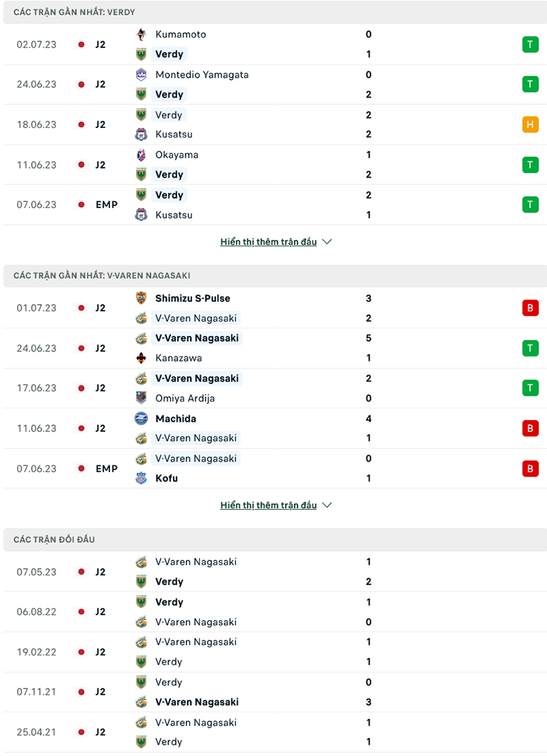Screen dimensions: 547x756
Task: Expand more matches under V-Varen Nagasaki section
Action: (268, 505)
